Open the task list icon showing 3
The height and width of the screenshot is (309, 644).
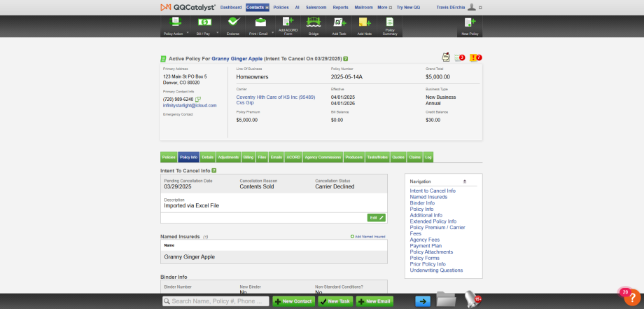point(460,57)
